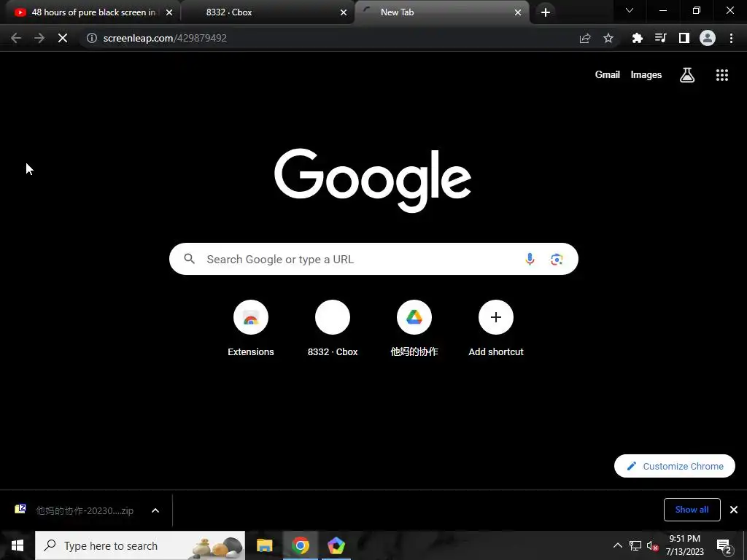Viewport: 747px width, 560px height.
Task: Close the downloads bar
Action: (x=734, y=510)
